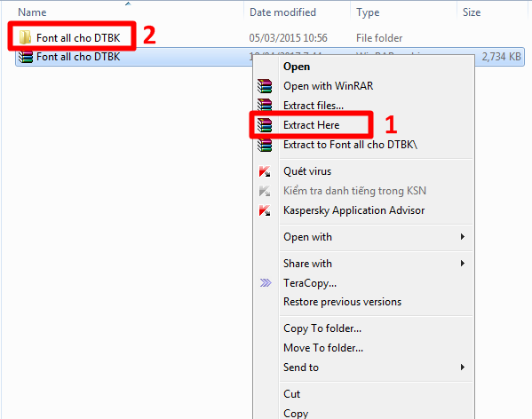Select the Font all cho DTBK folder icon
Viewport: 532px width, 419px height.
point(25,37)
